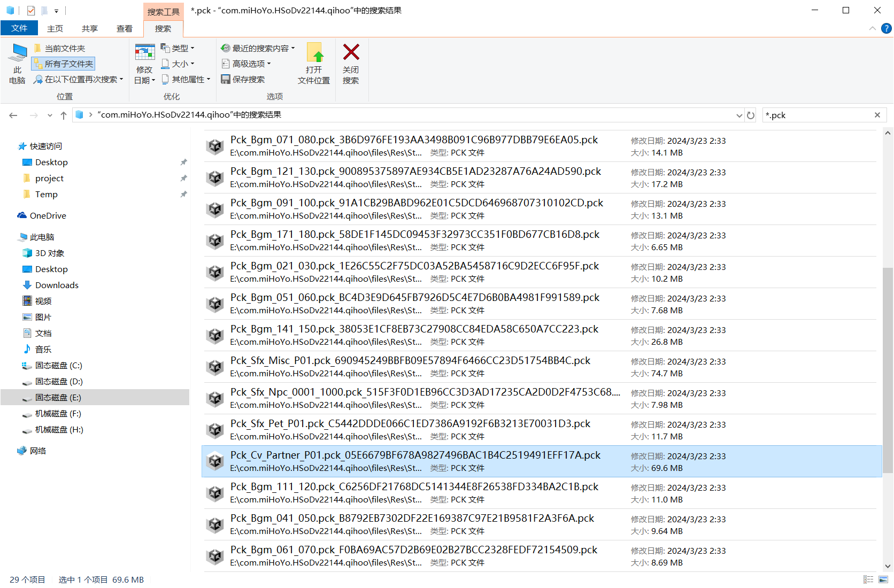Switch to large thumbnails view icon
Screen dimensions: 894x588
883,579
